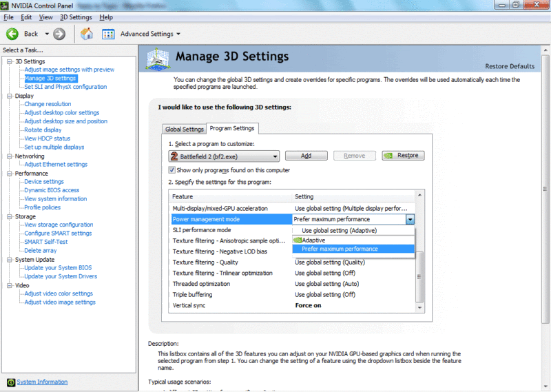Click the Manage 3D Settings header icon
551x392 pixels.
pyautogui.click(x=158, y=59)
